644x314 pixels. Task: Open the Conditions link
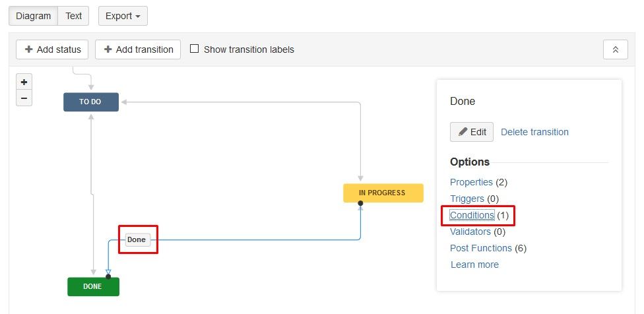(x=472, y=215)
